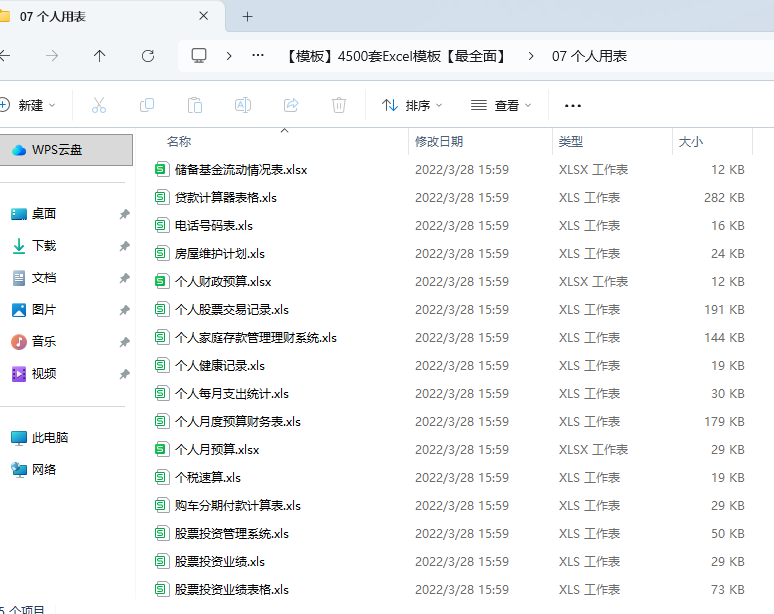774x614 pixels.
Task: Navigate forward with the arrow button
Action: click(x=52, y=56)
